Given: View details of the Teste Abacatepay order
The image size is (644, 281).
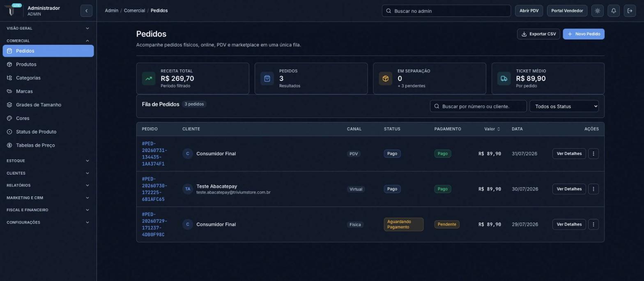Looking at the screenshot, I should point(569,189).
